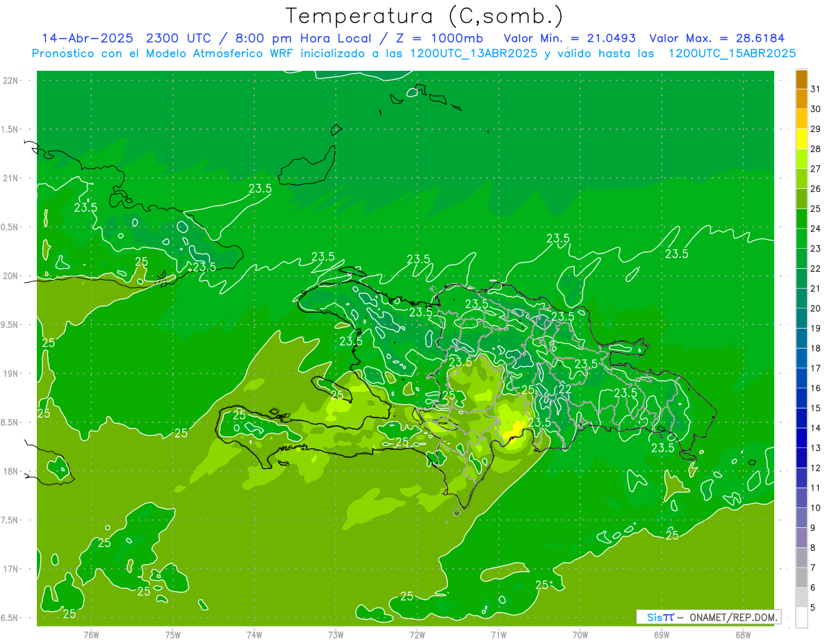Click the "75W" longitude label
The width and height of the screenshot is (834, 644).
[173, 634]
